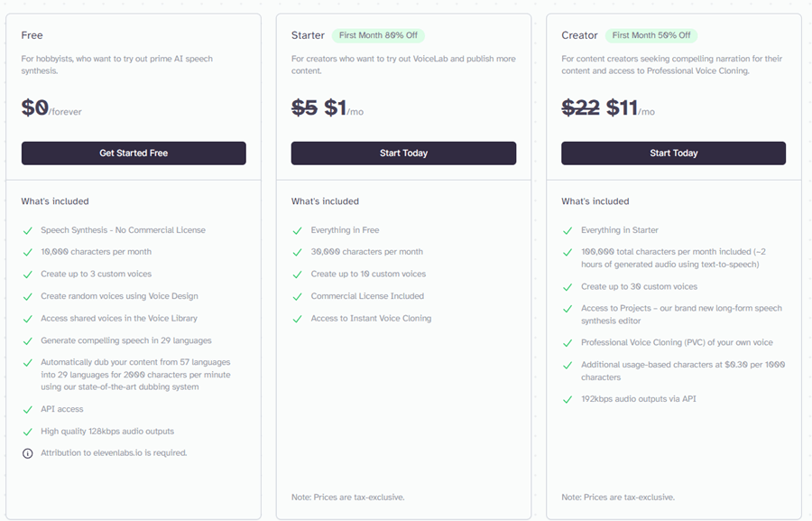
Task: Click the attribution info icon
Action: [x=27, y=453]
